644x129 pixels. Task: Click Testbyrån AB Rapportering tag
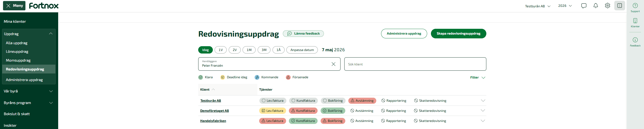[394, 101]
